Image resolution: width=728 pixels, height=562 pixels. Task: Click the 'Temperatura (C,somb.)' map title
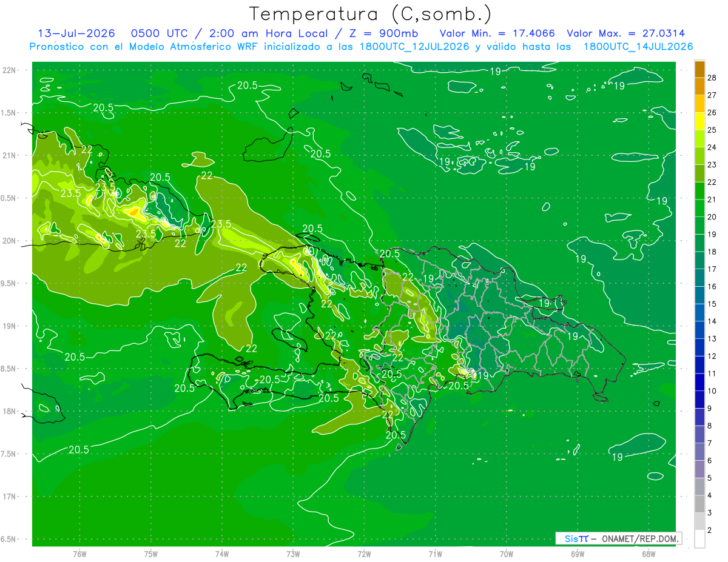tap(370, 14)
